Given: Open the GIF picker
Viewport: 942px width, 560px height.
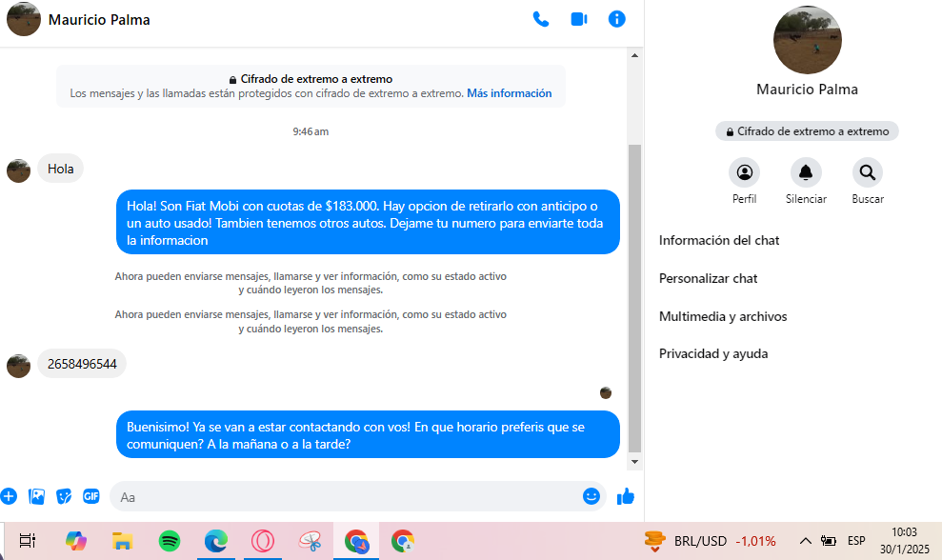Looking at the screenshot, I should coord(91,496).
